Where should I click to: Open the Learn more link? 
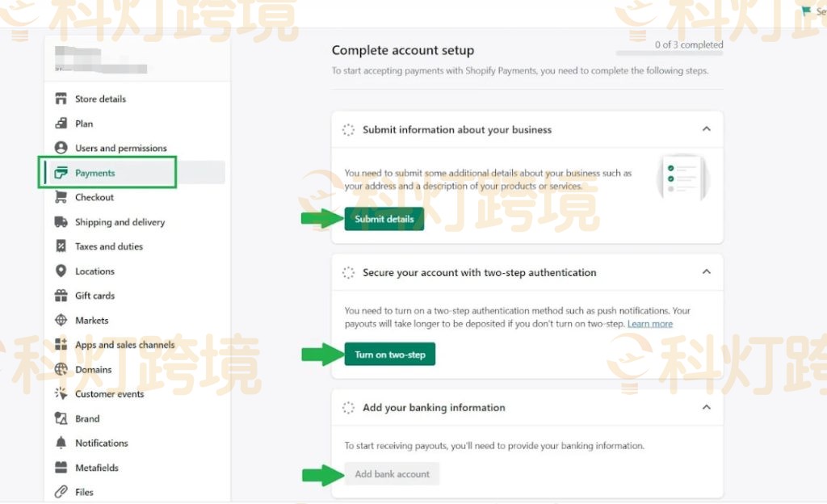(649, 323)
